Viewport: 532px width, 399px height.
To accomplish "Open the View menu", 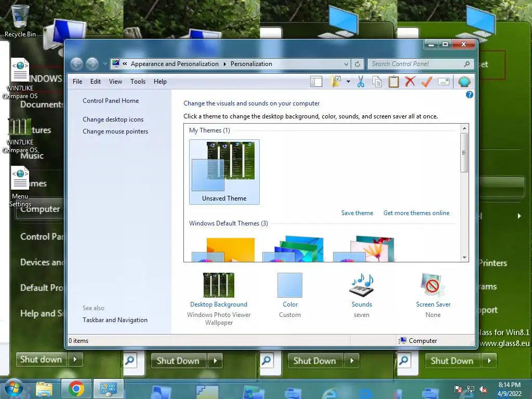I will click(115, 82).
